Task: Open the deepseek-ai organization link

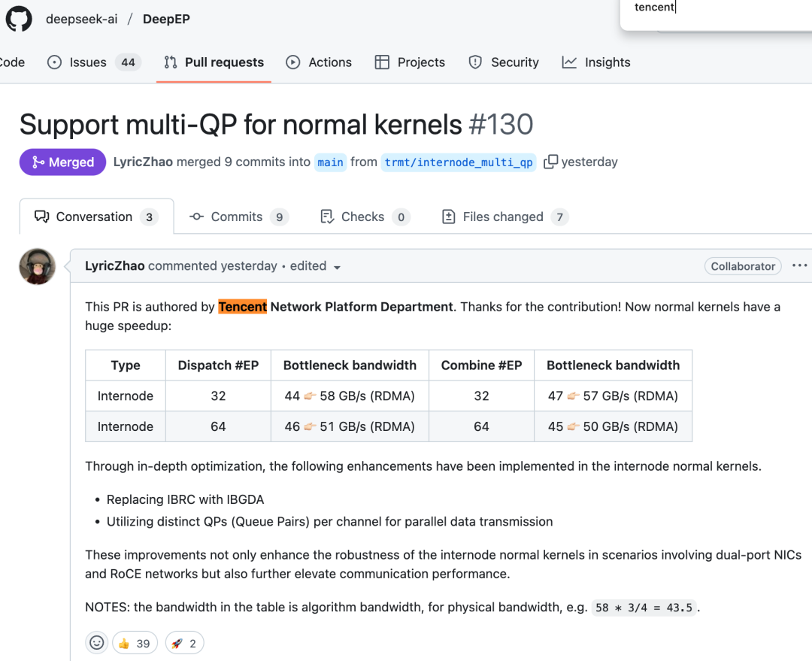Action: (81, 19)
